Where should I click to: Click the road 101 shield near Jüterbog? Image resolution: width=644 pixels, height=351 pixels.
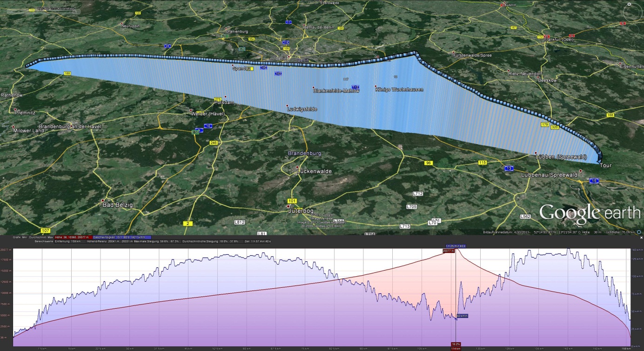[292, 201]
